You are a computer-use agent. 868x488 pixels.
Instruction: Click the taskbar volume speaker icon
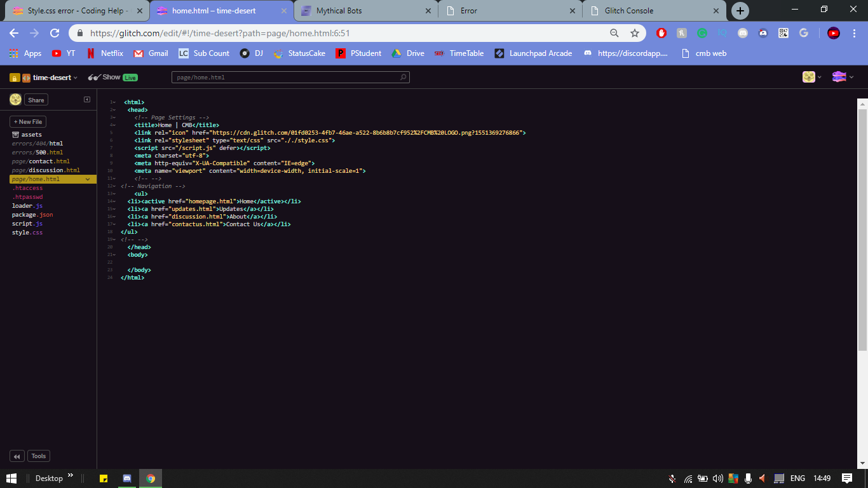click(x=718, y=478)
